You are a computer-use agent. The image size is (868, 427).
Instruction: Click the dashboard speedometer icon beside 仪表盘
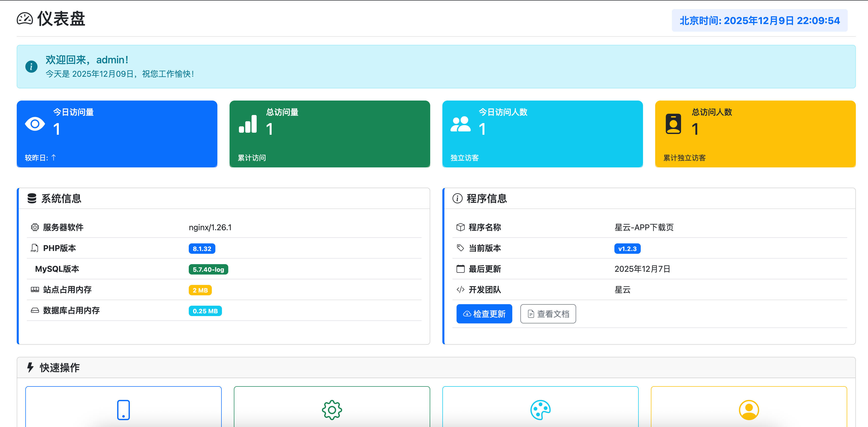pyautogui.click(x=25, y=19)
